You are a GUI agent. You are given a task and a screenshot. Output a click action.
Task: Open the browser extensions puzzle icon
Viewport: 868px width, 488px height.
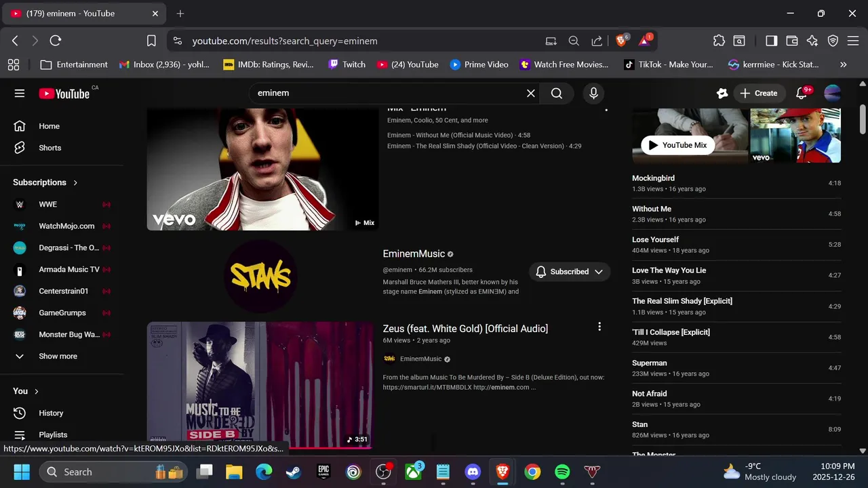[719, 41]
